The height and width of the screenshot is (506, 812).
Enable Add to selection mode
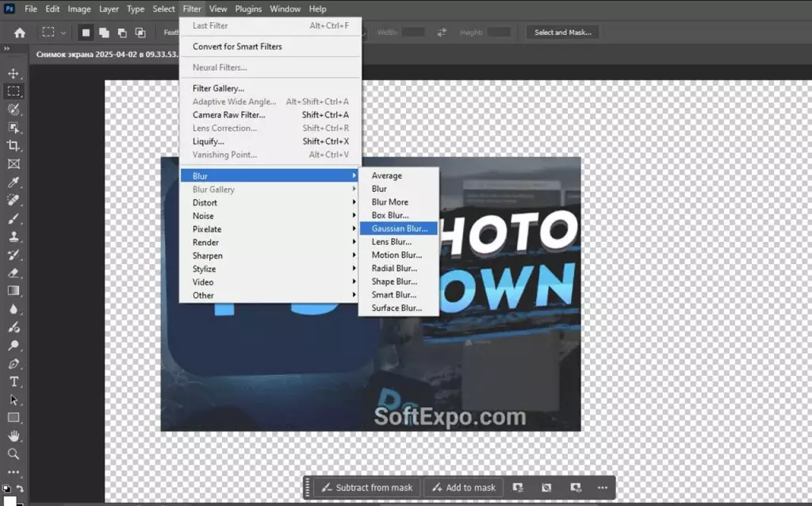coord(104,32)
